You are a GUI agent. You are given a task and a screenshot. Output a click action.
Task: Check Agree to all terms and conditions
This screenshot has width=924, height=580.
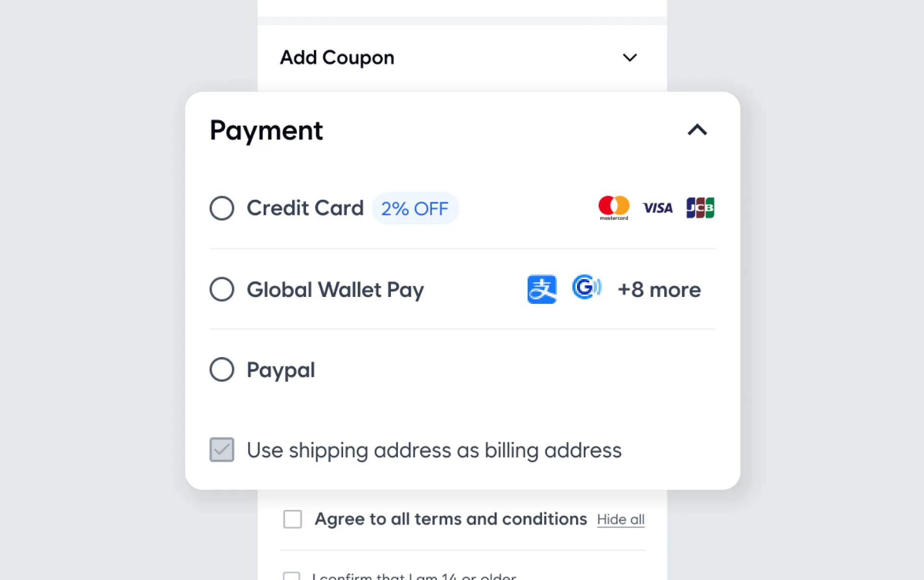click(292, 519)
